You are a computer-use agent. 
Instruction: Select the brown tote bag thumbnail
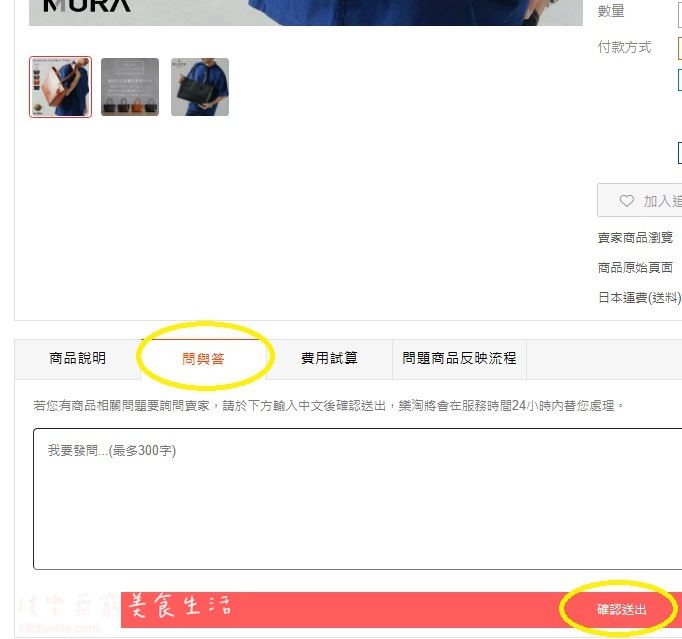coord(60,87)
